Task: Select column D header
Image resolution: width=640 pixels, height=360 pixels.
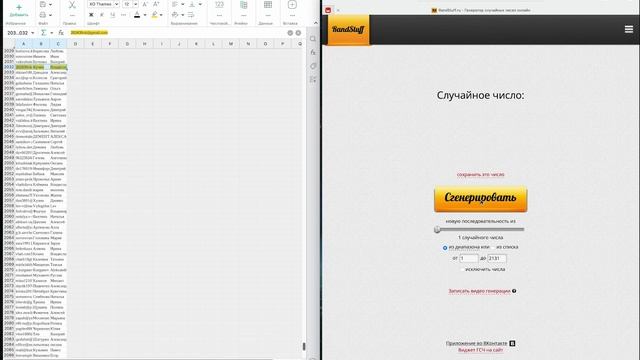Action: click(x=76, y=44)
